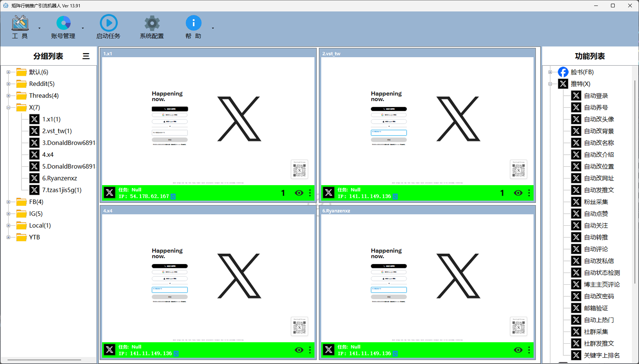This screenshot has height=364, width=639.
Task: Open more options for 4.x4 panel
Action: coord(310,350)
